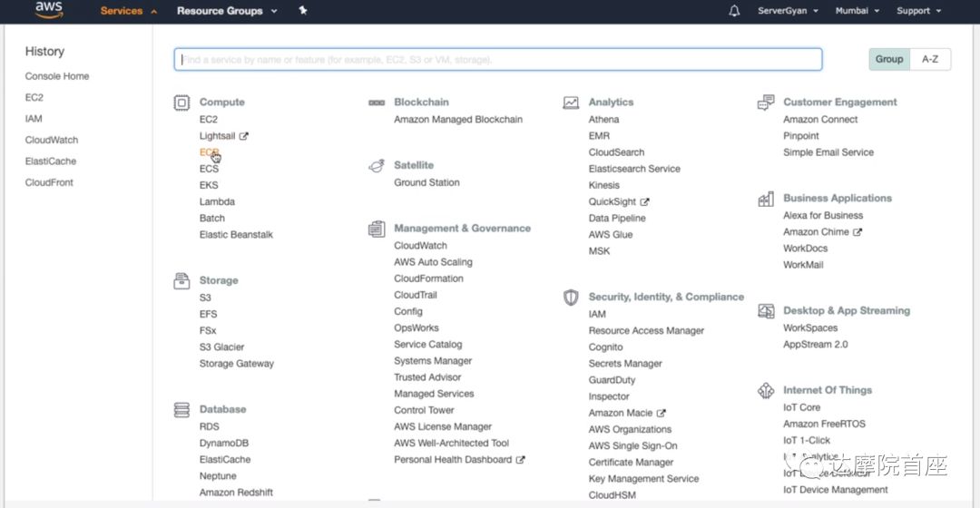Click the Compute category chip icon
The height and width of the screenshot is (508, 980).
[x=181, y=103]
